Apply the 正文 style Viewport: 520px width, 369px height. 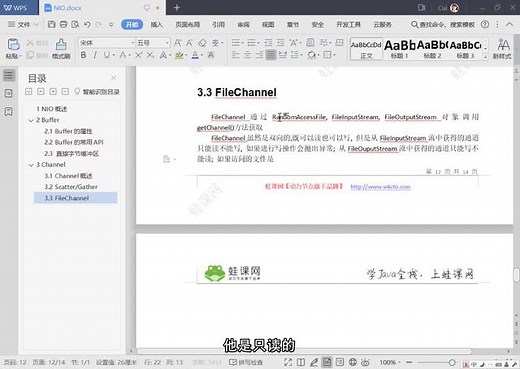pos(366,49)
